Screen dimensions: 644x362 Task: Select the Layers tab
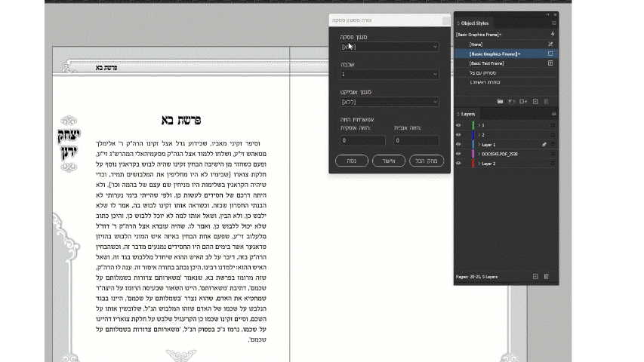pos(468,114)
